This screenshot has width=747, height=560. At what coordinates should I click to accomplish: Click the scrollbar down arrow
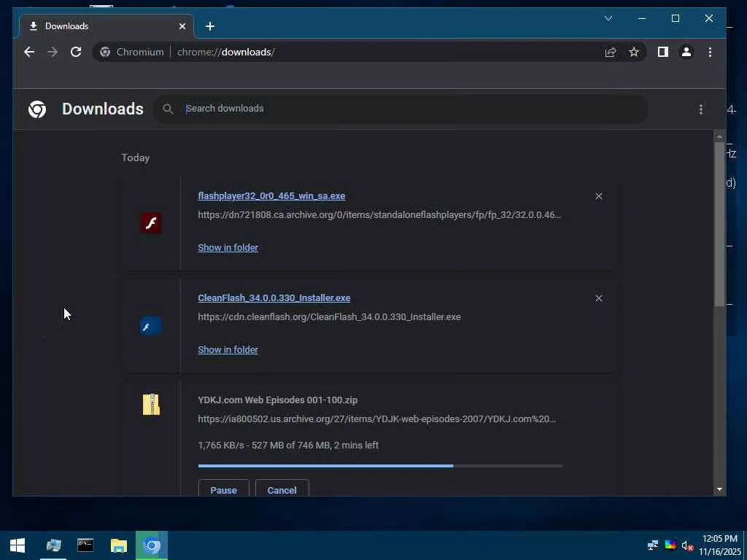pyautogui.click(x=719, y=489)
